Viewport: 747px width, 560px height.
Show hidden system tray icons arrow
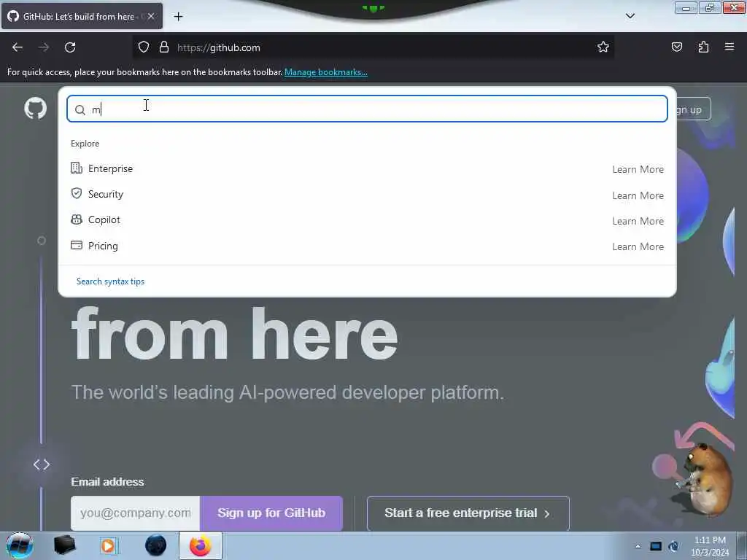[x=638, y=546]
